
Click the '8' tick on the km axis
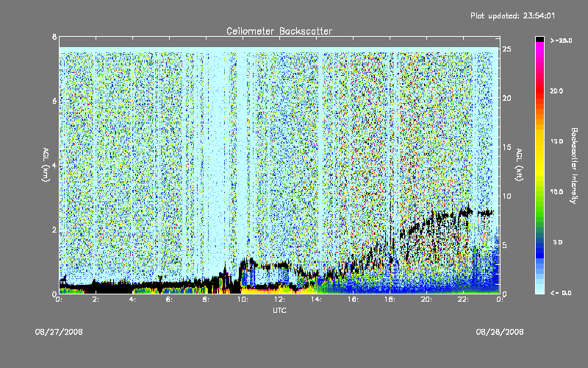click(x=54, y=37)
